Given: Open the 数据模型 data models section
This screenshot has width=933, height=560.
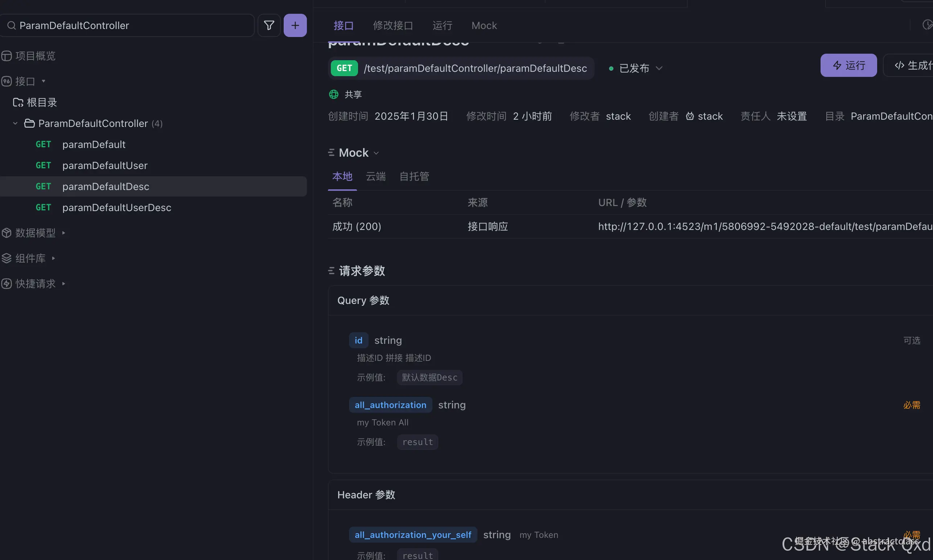Looking at the screenshot, I should pyautogui.click(x=36, y=232).
